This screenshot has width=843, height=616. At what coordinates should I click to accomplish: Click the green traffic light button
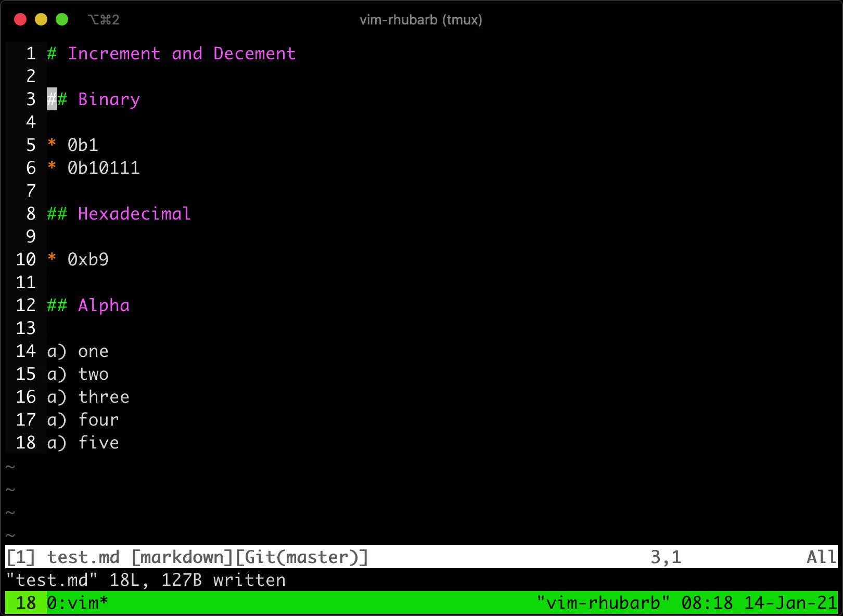62,19
